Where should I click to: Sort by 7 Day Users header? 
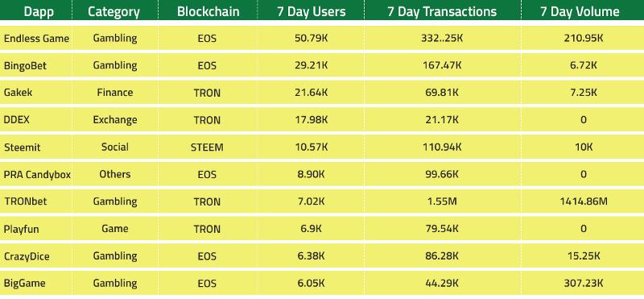click(x=311, y=11)
